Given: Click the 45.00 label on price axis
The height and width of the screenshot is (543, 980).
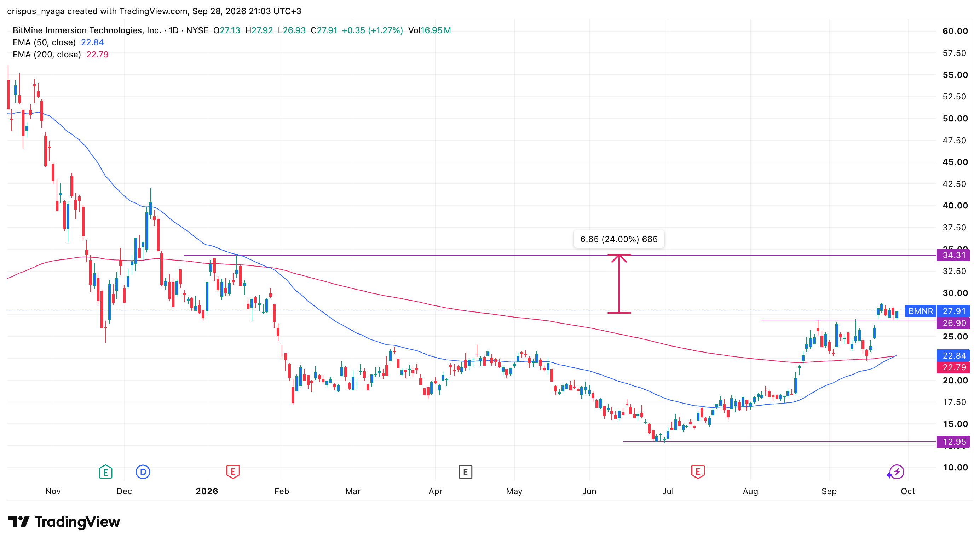Looking at the screenshot, I should pos(955,162).
